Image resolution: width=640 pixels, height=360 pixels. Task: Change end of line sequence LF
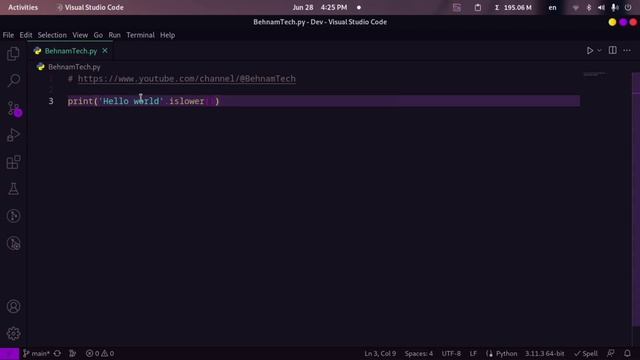point(473,353)
